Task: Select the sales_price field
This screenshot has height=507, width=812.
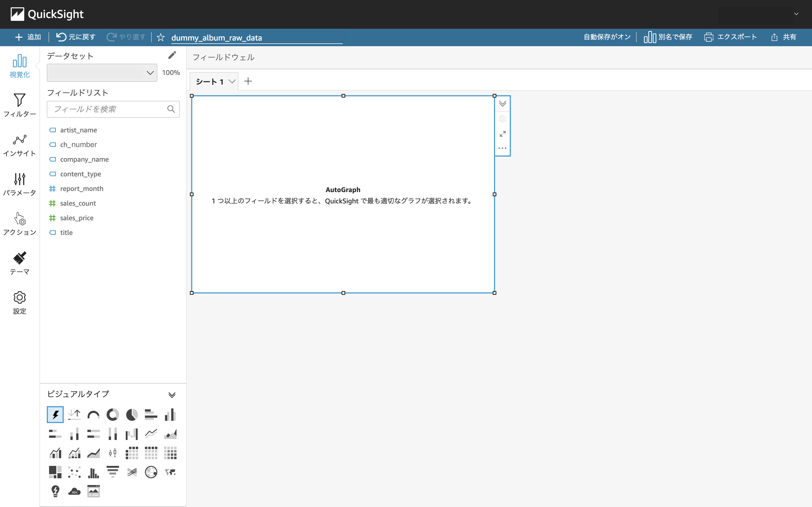Action: pyautogui.click(x=76, y=218)
